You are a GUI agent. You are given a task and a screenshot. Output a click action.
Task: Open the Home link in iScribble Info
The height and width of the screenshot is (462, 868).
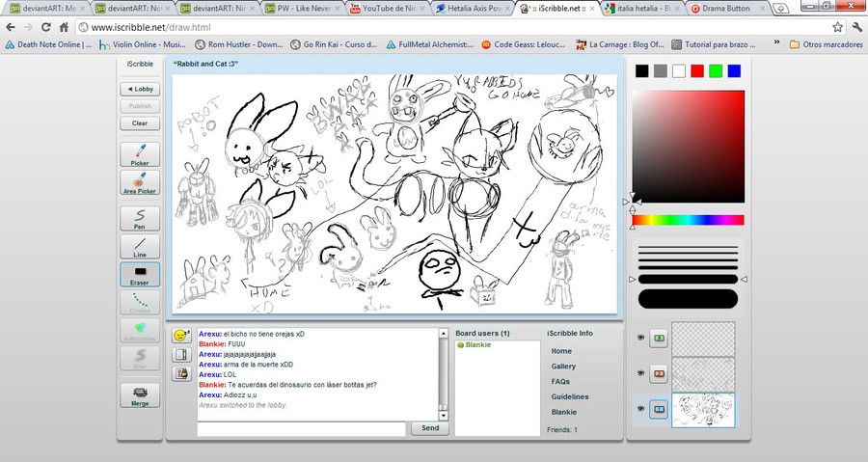(x=561, y=351)
